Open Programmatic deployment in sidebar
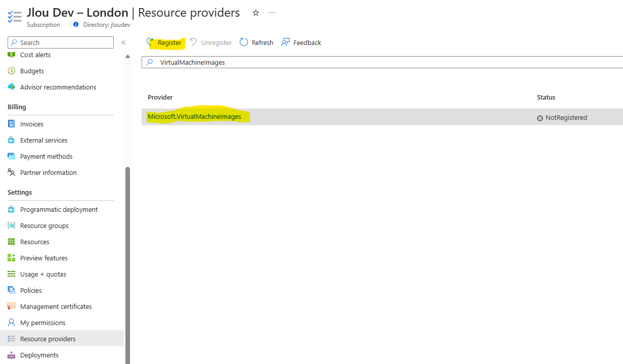The height and width of the screenshot is (364, 623). 59,209
